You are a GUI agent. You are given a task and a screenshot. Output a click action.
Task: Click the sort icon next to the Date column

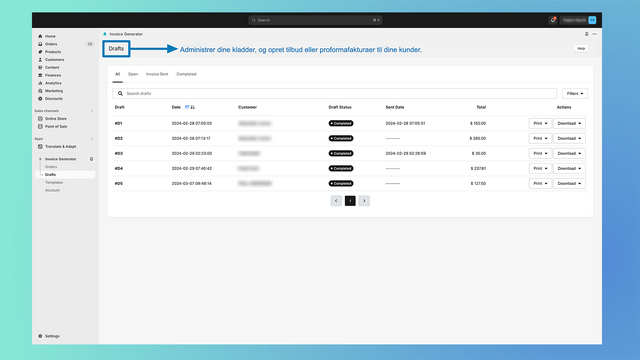point(190,107)
